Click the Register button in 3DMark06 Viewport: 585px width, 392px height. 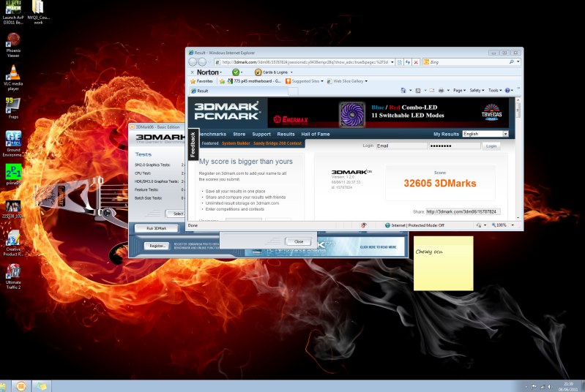[157, 246]
